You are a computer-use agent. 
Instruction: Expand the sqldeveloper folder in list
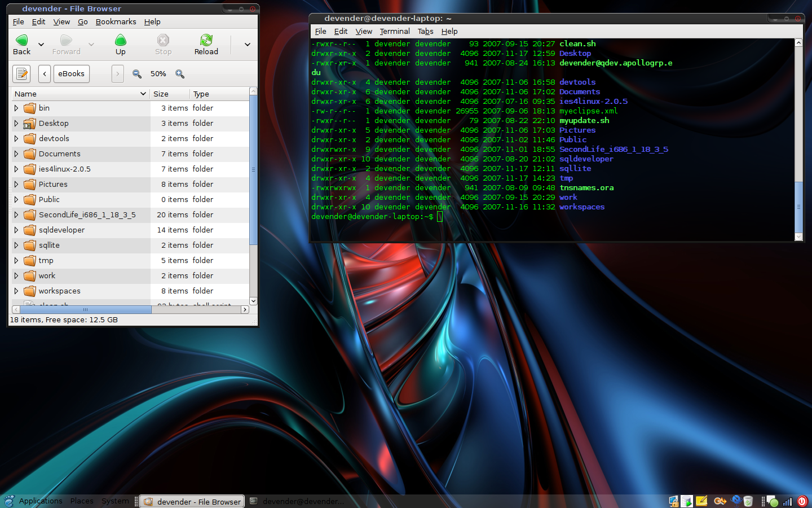click(x=16, y=230)
